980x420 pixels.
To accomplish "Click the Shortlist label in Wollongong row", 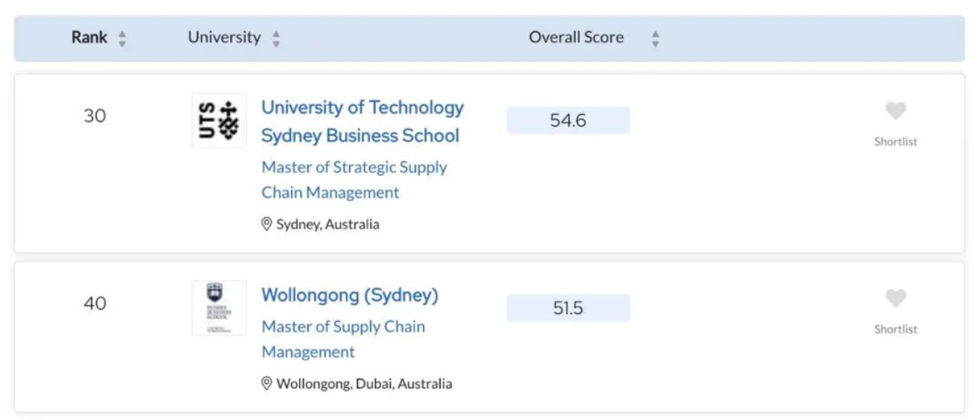I will [x=895, y=329].
